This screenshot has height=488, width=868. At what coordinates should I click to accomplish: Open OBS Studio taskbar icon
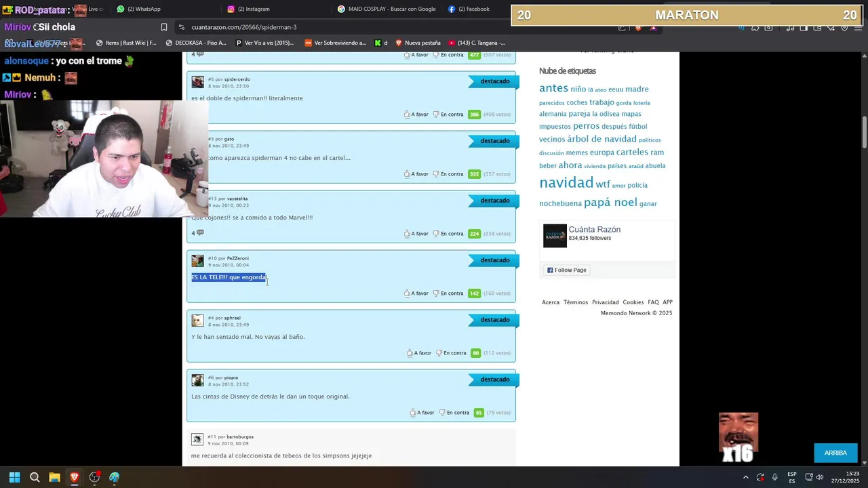(x=94, y=477)
